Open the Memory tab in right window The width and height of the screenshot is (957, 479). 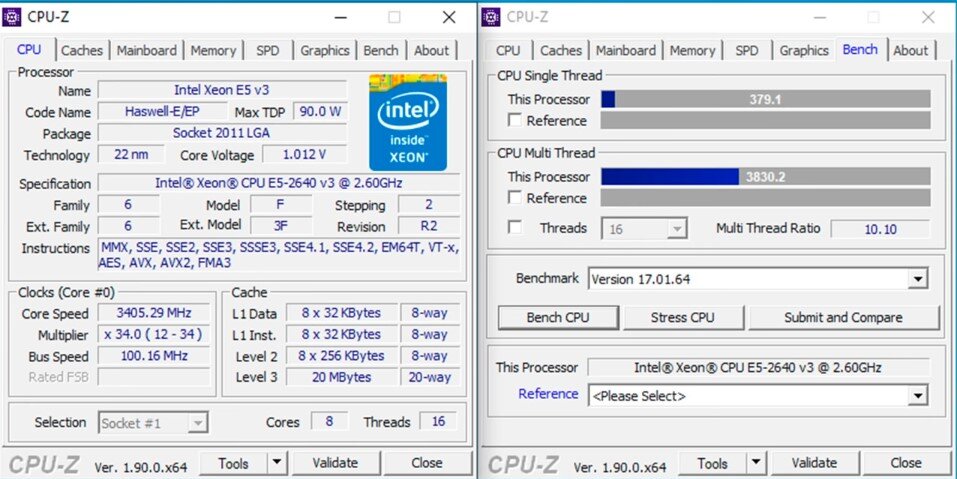click(x=692, y=51)
